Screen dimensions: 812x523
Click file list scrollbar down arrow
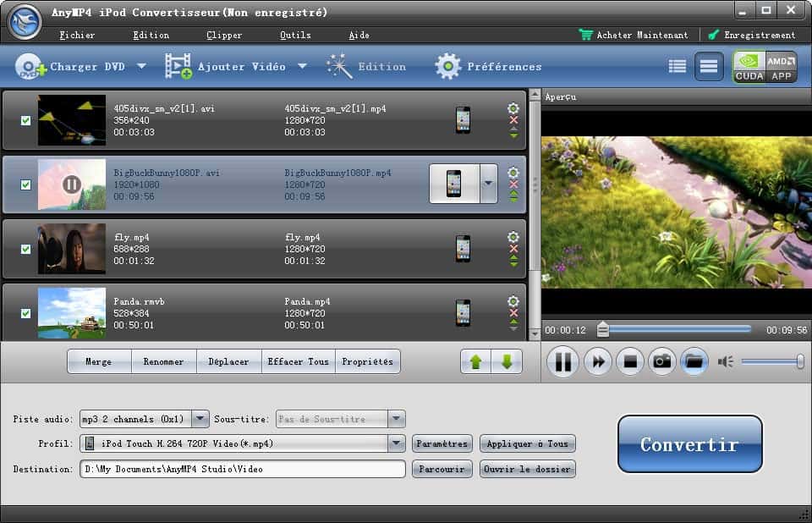click(x=535, y=335)
